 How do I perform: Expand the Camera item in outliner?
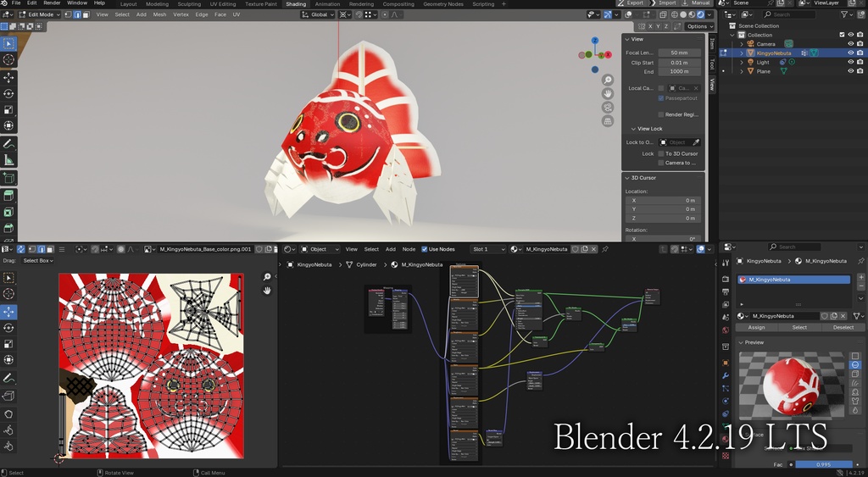coord(742,44)
